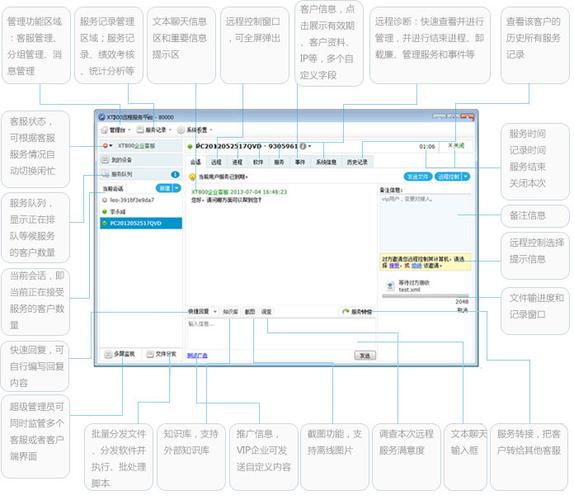Click the 01:06 service timer
Viewport: 574px width, 500px height.
[427, 146]
